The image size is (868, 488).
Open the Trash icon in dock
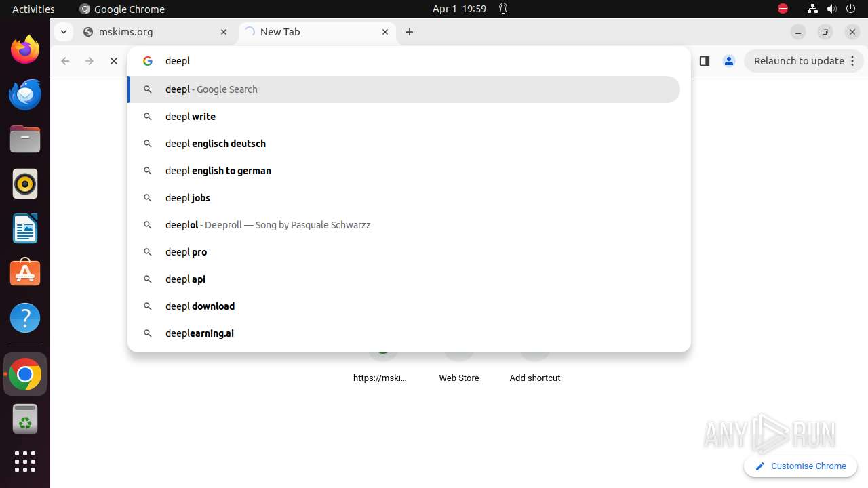coord(25,419)
